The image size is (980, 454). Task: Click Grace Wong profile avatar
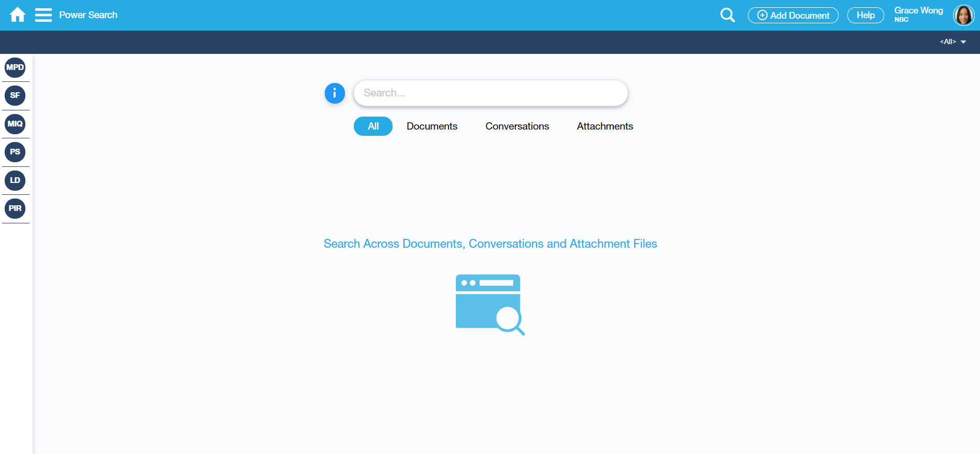point(963,15)
